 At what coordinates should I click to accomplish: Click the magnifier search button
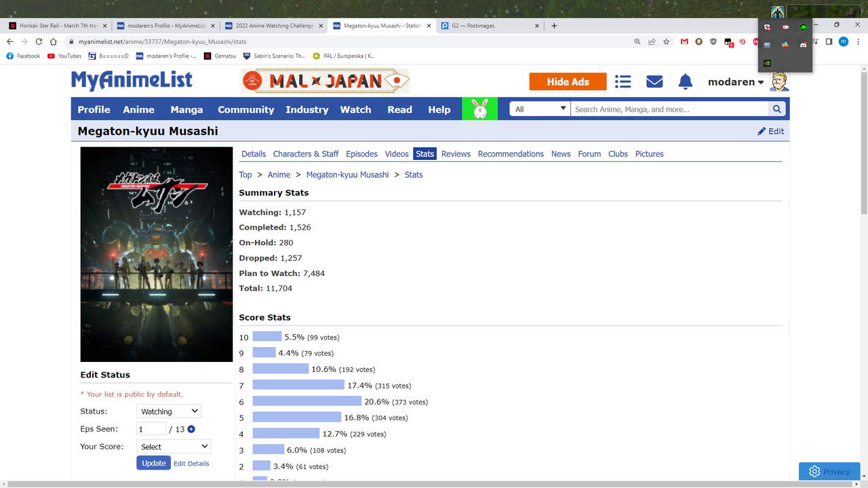(x=776, y=109)
